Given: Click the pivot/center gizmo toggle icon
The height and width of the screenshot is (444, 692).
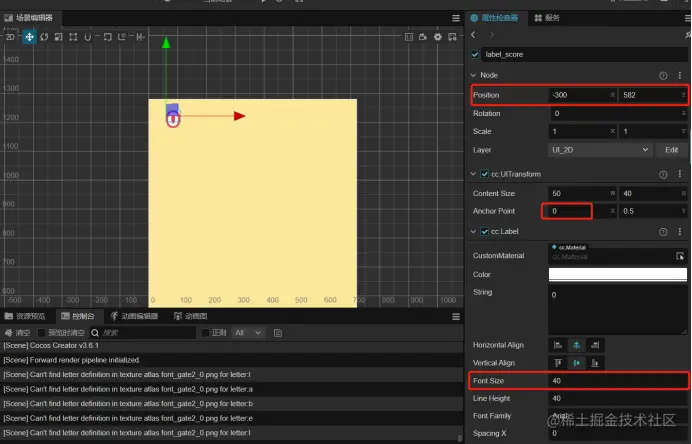Looking at the screenshot, I should [107, 37].
